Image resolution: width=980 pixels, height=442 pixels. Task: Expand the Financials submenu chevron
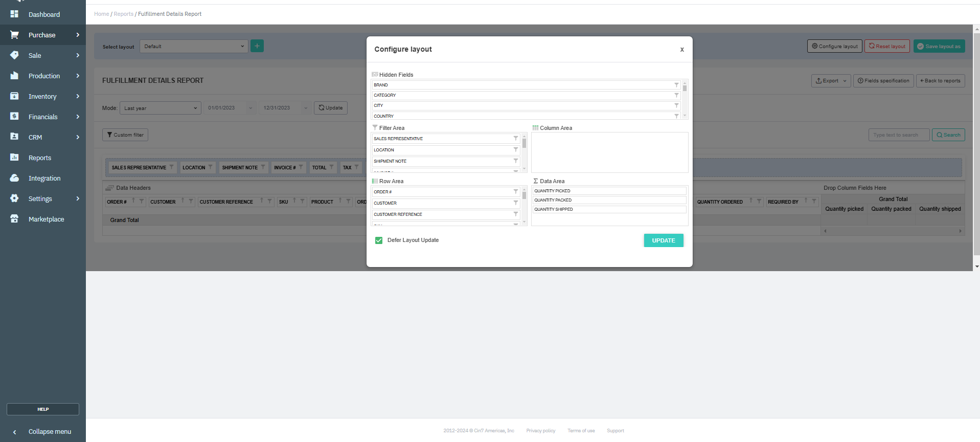[x=78, y=117]
